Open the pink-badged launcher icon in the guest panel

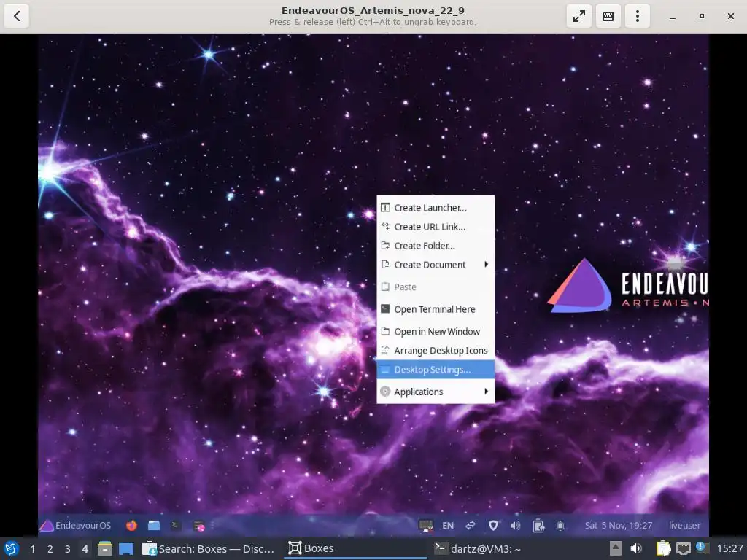(198, 526)
